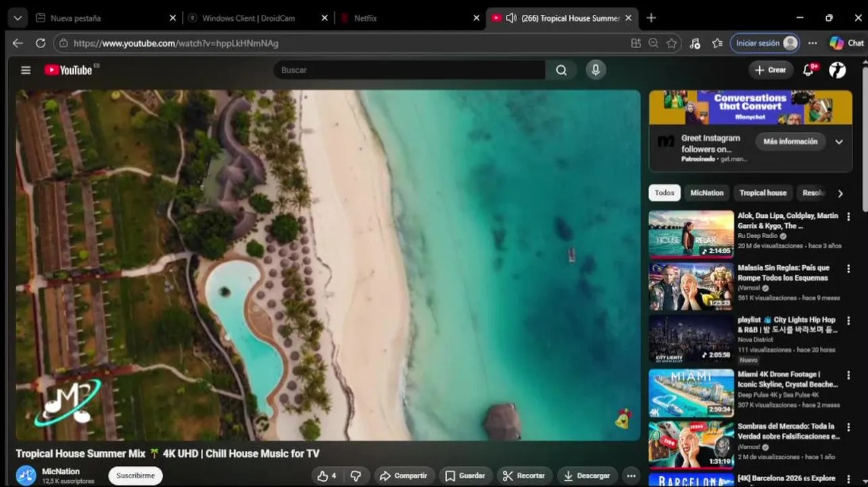Click the site info lock icon
868x487 pixels.
[63, 43]
